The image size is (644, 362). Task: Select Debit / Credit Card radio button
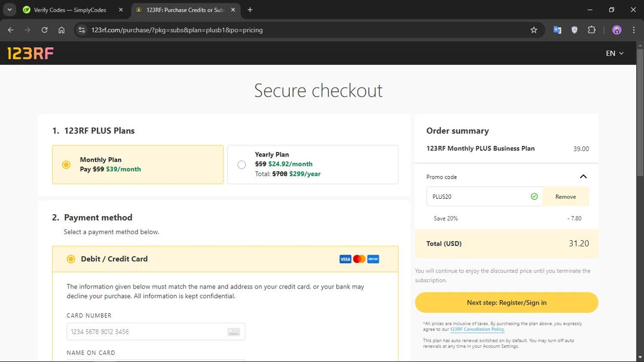[71, 259]
